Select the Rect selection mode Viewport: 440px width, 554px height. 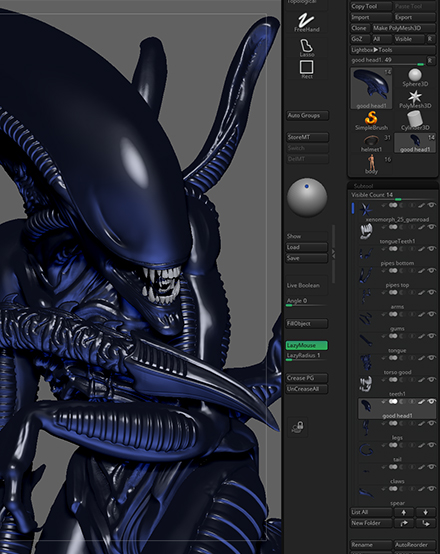click(x=306, y=69)
